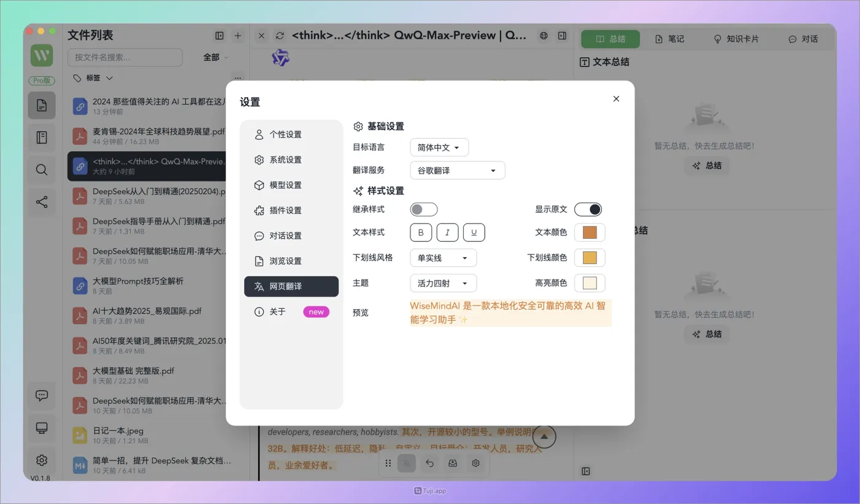Click the monitor icon in left sidebar
The image size is (860, 504).
(42, 428)
